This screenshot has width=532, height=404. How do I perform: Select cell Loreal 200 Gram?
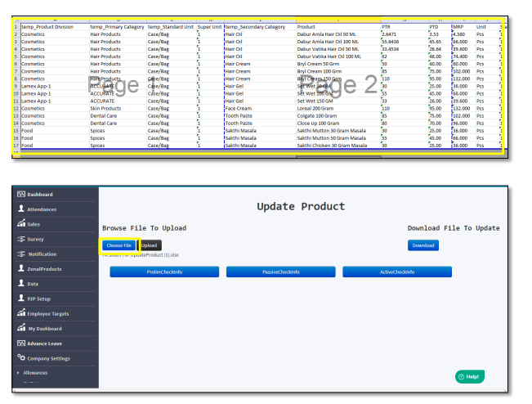pos(338,109)
